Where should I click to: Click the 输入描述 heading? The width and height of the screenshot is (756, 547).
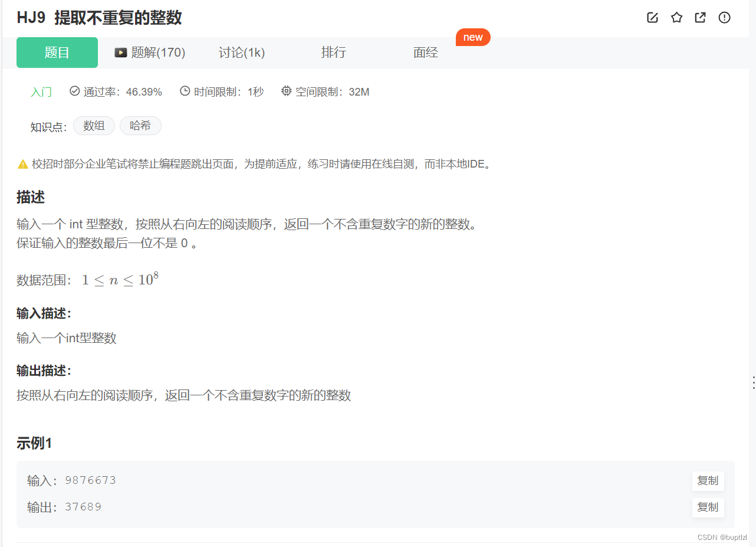44,313
